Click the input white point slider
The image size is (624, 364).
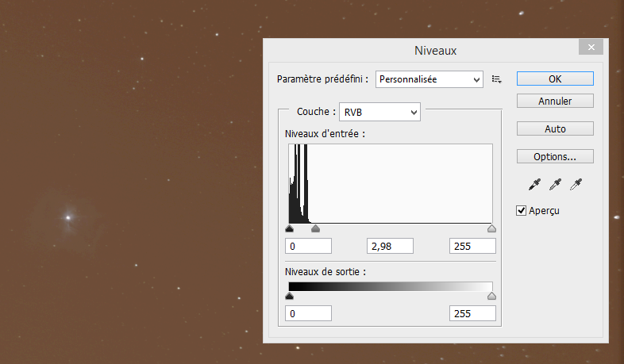[x=492, y=228]
